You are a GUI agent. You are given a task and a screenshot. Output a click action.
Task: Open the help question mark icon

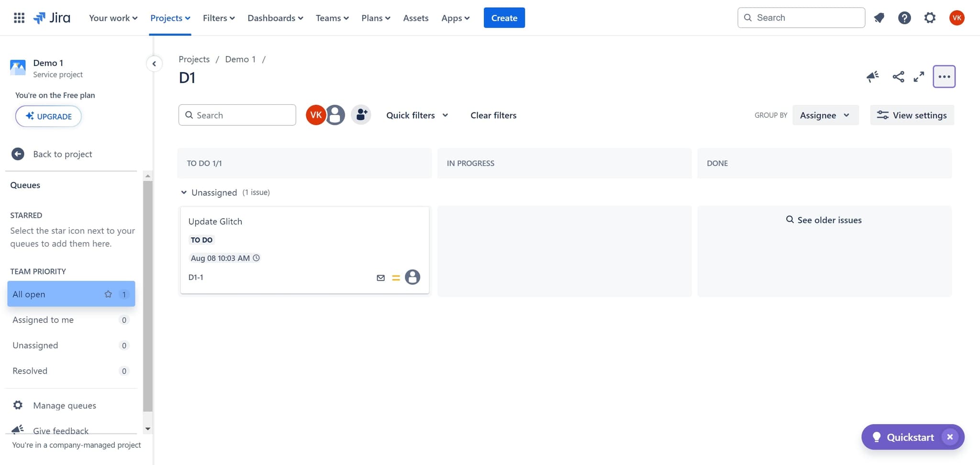pyautogui.click(x=904, y=18)
